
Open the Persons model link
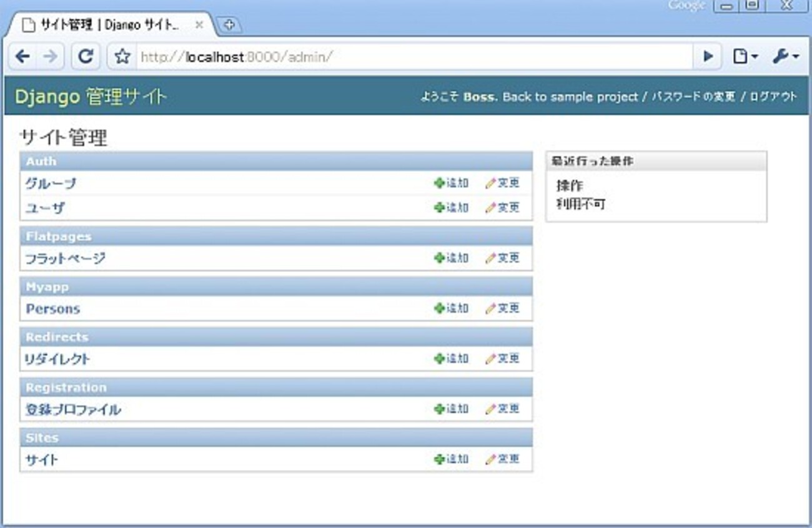click(53, 309)
